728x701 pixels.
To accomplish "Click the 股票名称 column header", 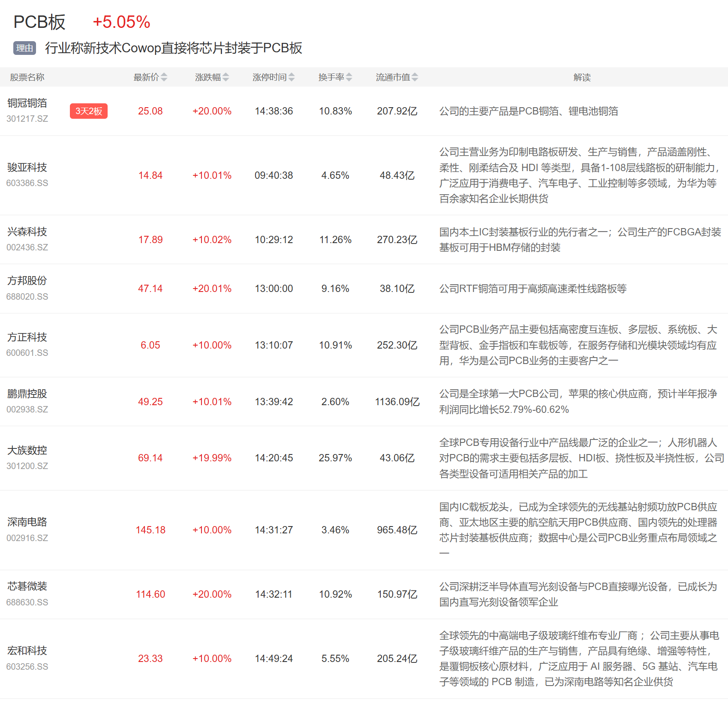I will point(27,77).
